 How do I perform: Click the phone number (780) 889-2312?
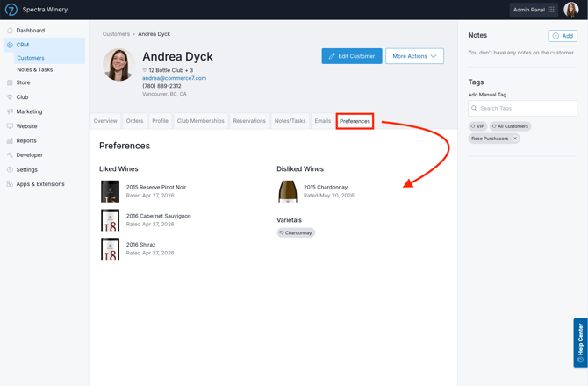(x=161, y=86)
